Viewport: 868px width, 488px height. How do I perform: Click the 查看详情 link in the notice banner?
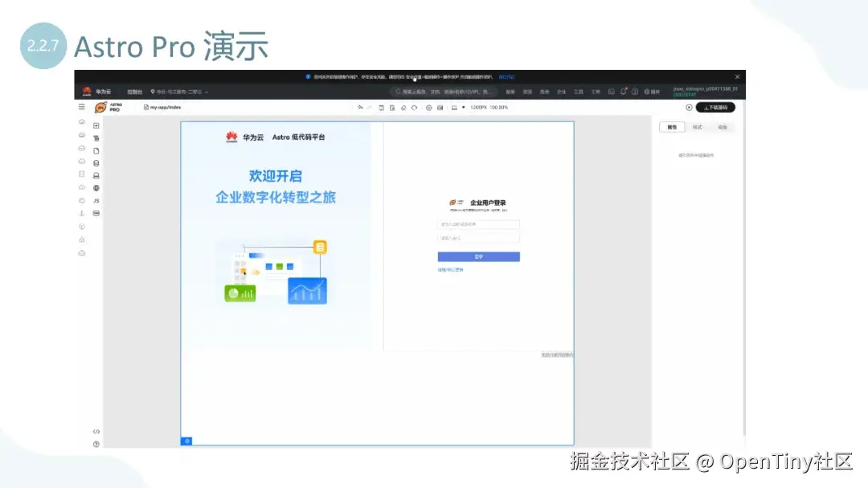[x=508, y=76]
